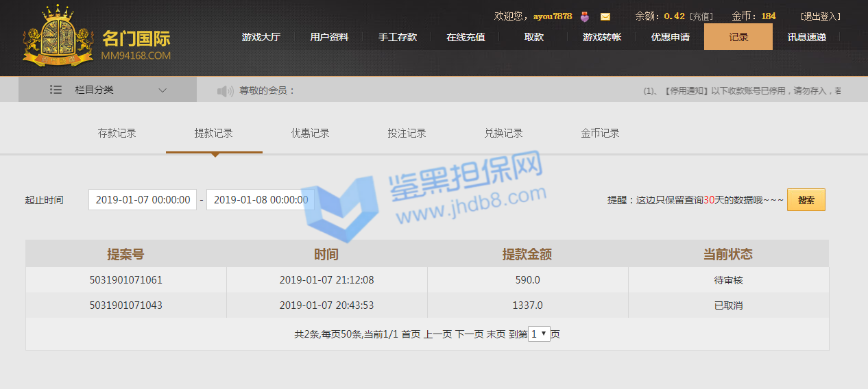The image size is (868, 389).
Task: Open the 游戏大厅 menu item
Action: coord(261,37)
